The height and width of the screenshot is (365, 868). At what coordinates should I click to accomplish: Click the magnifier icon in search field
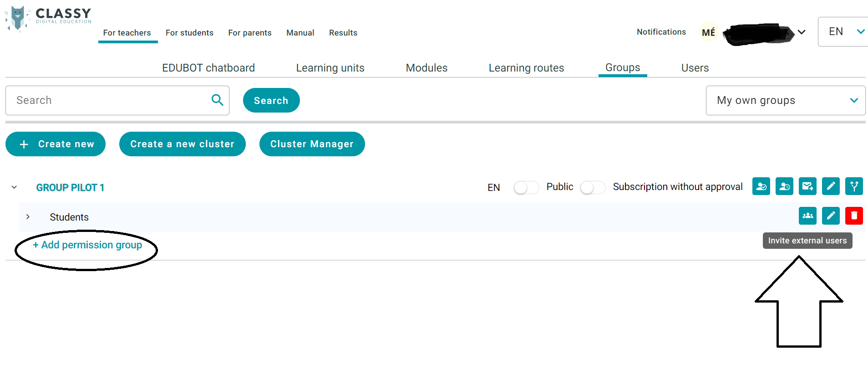click(218, 100)
